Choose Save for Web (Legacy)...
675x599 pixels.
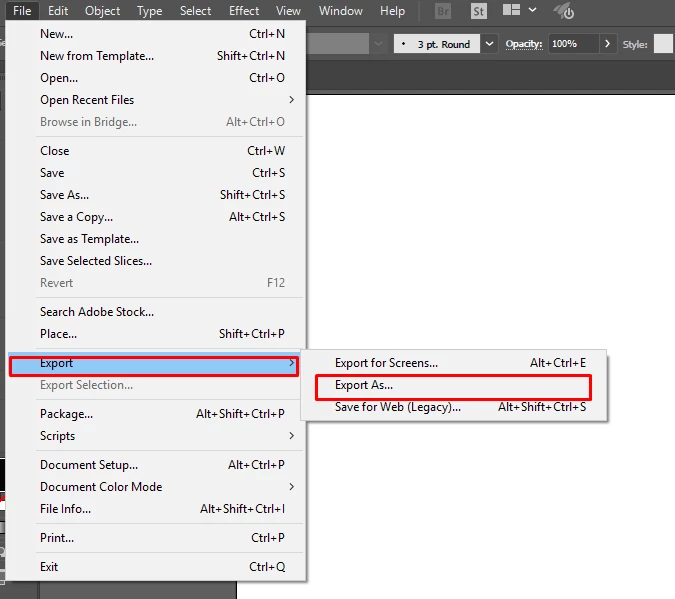tap(454, 407)
